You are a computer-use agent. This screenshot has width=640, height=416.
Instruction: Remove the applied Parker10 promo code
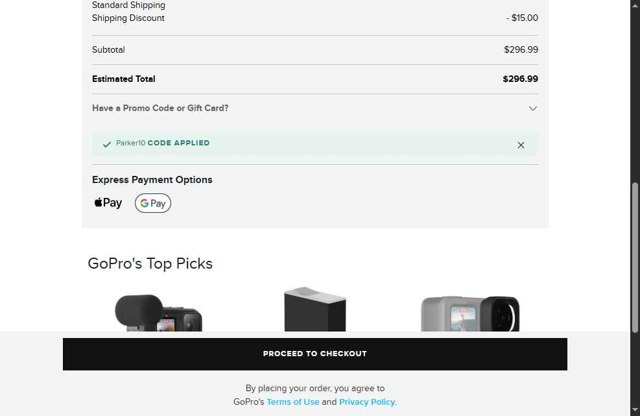coord(521,145)
